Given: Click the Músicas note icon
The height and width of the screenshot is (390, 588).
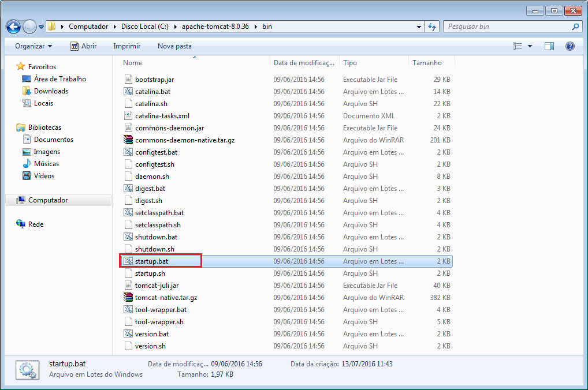Looking at the screenshot, I should coord(27,164).
